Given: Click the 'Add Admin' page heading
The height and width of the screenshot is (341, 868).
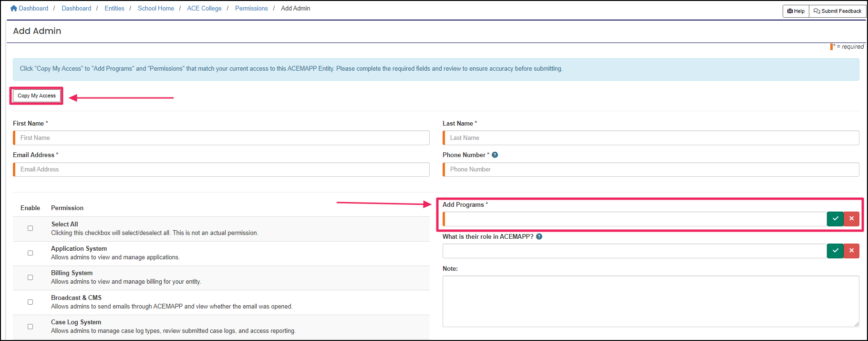Looking at the screenshot, I should point(37,31).
